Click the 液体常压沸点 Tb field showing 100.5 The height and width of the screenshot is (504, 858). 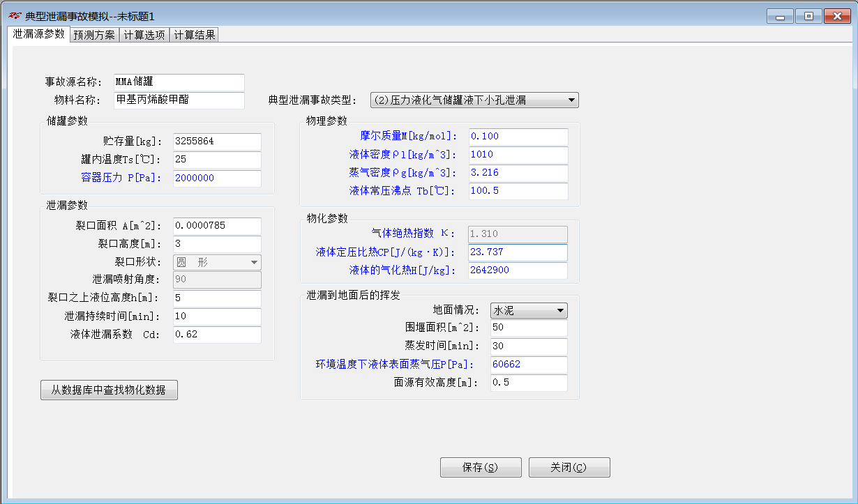click(518, 192)
